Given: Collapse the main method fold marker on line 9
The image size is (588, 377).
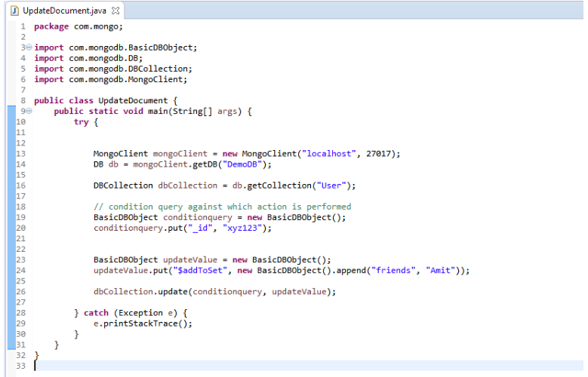Looking at the screenshot, I should 29,111.
